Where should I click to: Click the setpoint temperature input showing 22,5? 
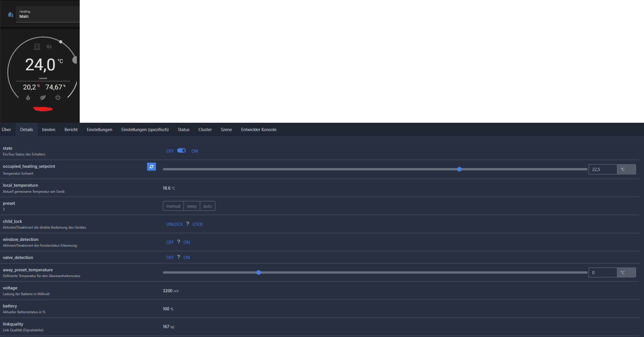[x=602, y=169]
